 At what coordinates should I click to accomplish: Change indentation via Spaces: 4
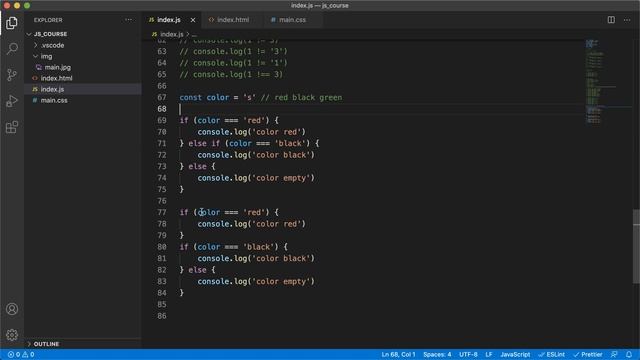coord(437,354)
